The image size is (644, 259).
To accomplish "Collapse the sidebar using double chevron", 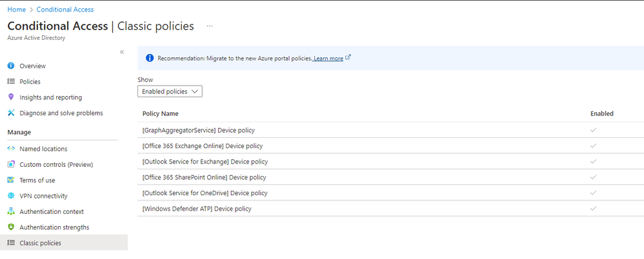I will pos(122,52).
